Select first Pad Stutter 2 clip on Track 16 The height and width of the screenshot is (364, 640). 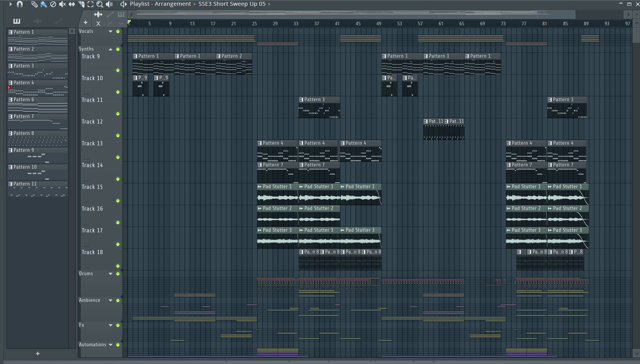tap(278, 216)
